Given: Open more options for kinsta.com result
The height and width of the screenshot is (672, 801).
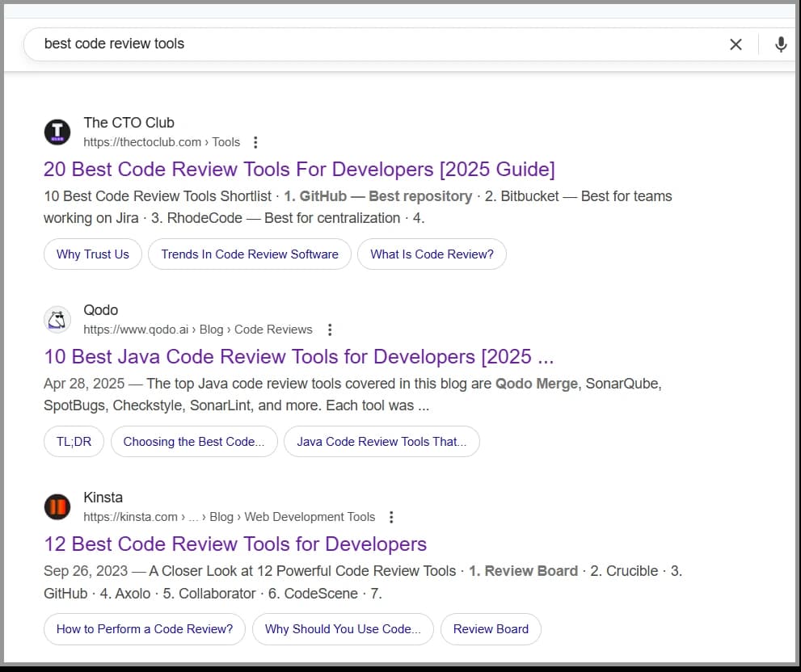Looking at the screenshot, I should [x=391, y=517].
